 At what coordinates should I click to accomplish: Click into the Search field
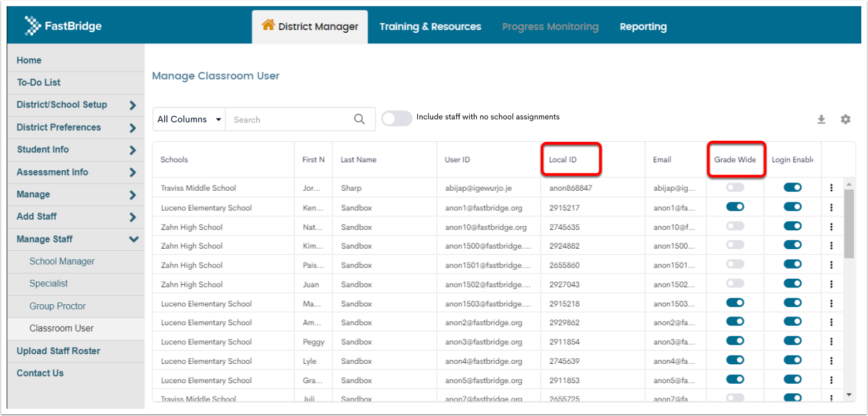289,120
